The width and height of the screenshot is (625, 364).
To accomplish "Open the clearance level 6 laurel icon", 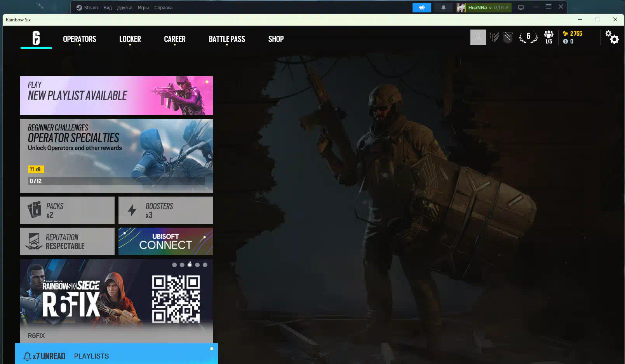I will point(528,37).
